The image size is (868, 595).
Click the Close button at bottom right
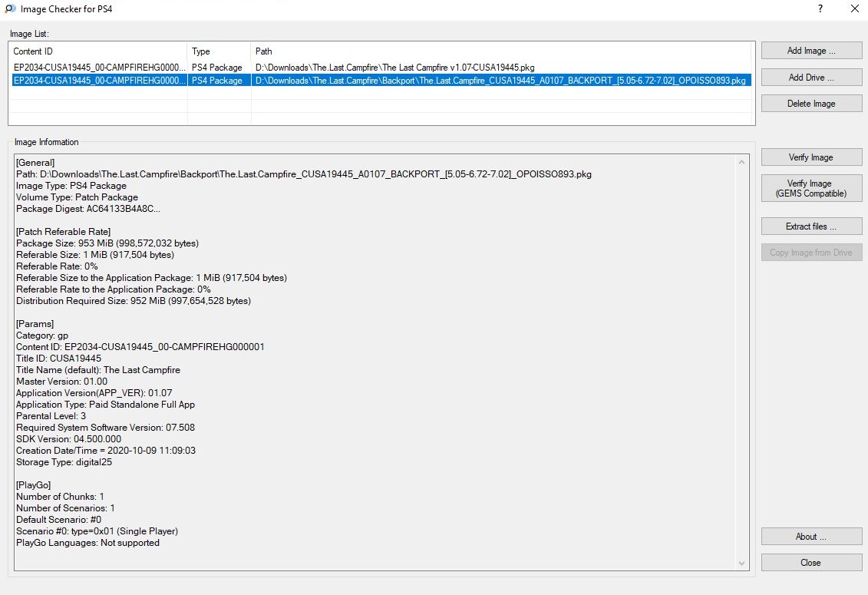(x=811, y=562)
